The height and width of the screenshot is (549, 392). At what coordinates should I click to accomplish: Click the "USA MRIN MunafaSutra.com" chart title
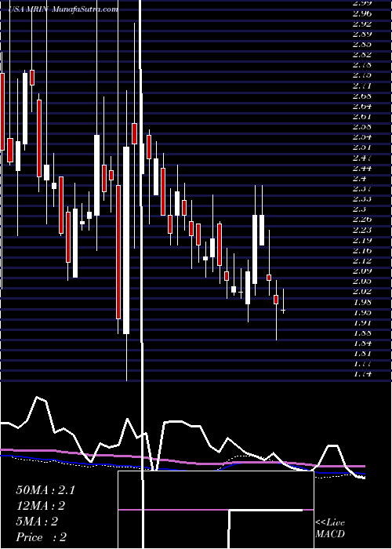pyautogui.click(x=63, y=9)
